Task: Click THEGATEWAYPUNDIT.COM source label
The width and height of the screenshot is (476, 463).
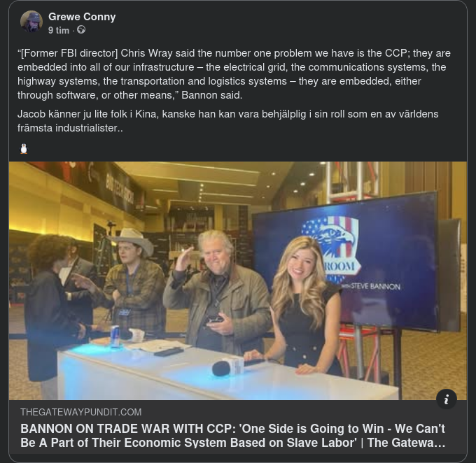Action: pyautogui.click(x=80, y=412)
